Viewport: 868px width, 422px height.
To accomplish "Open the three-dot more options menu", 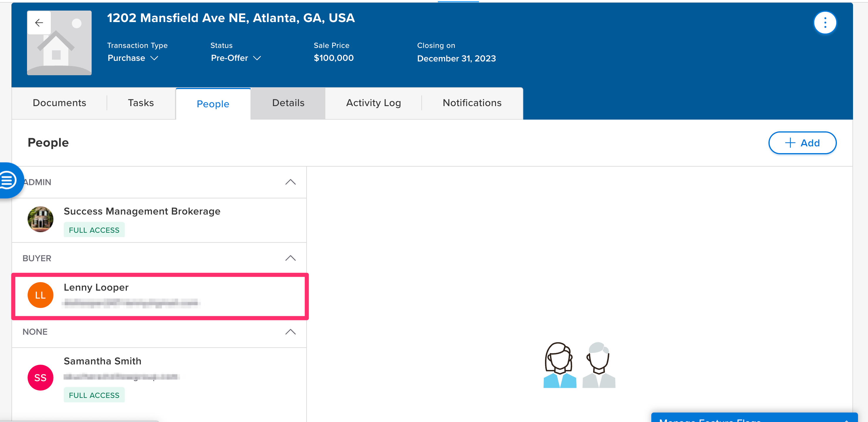I will tap(825, 23).
